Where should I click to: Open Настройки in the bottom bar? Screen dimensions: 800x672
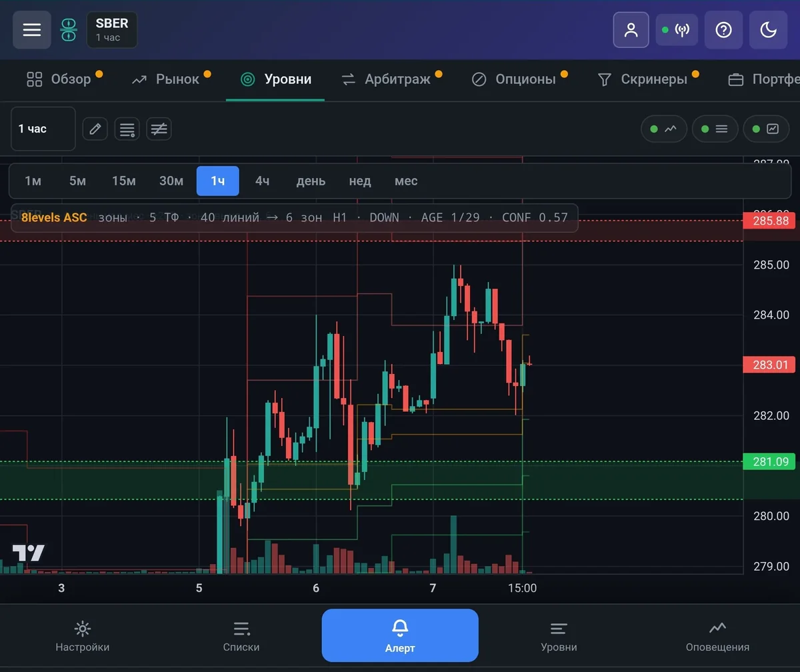tap(82, 636)
